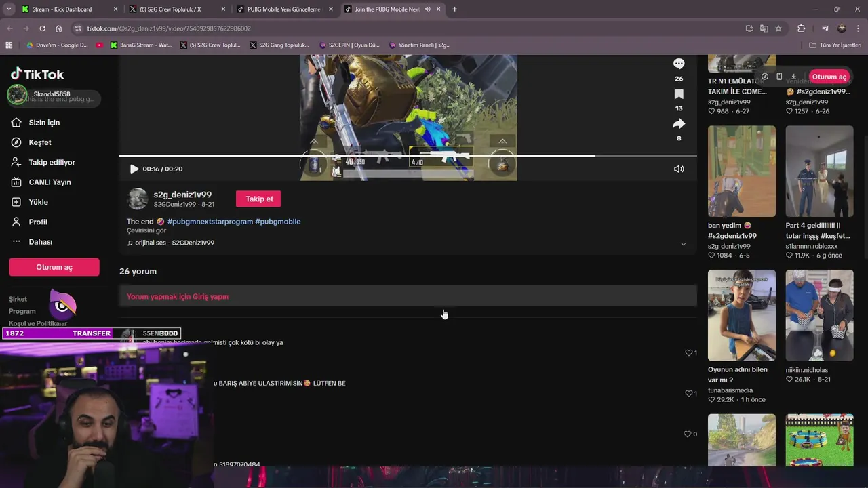Click the download icon in top pill
The height and width of the screenshot is (488, 868).
pyautogui.click(x=793, y=77)
